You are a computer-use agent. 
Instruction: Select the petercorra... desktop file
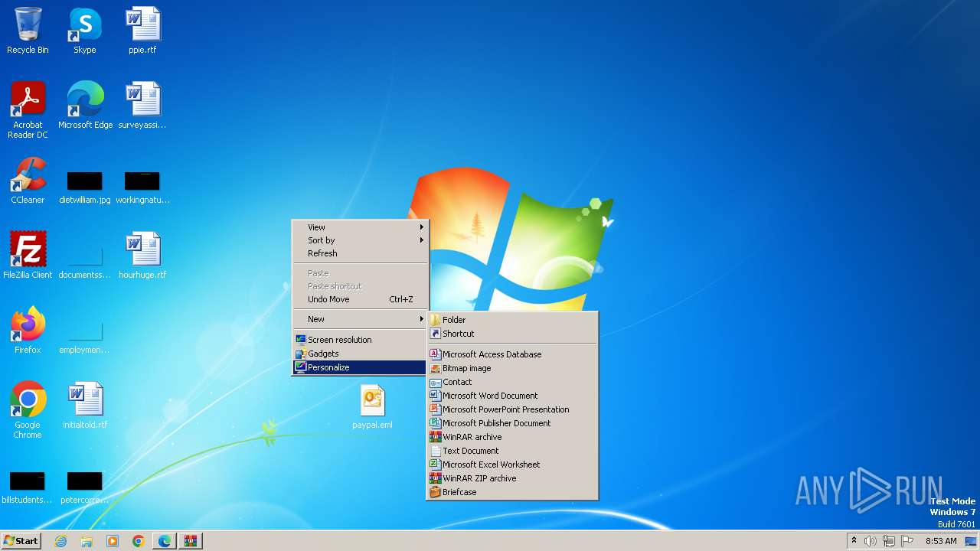click(x=85, y=488)
